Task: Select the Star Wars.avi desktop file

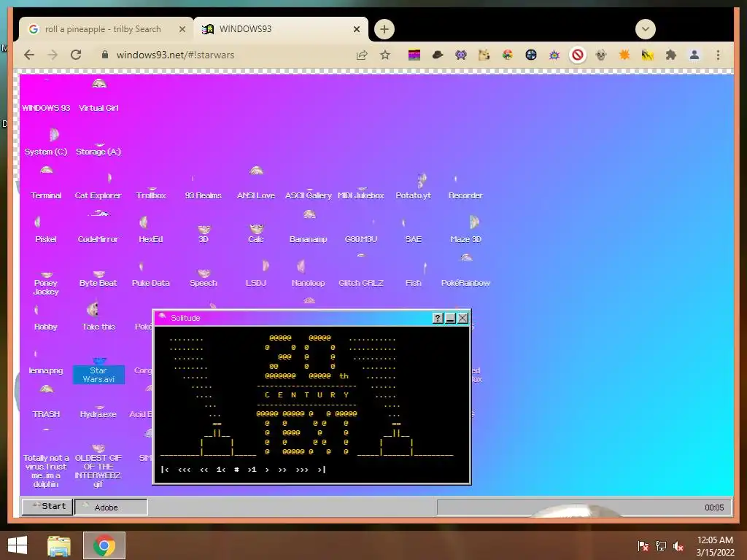Action: tap(98, 371)
